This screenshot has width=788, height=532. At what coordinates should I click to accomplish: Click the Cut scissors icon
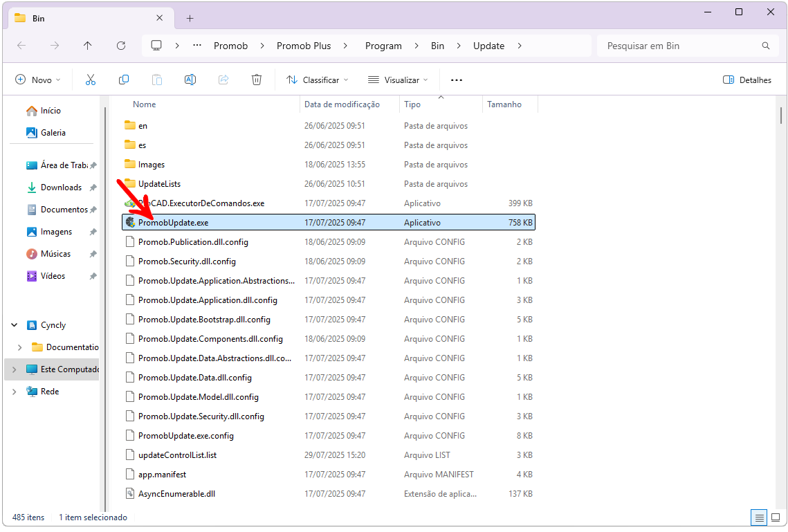[91, 80]
